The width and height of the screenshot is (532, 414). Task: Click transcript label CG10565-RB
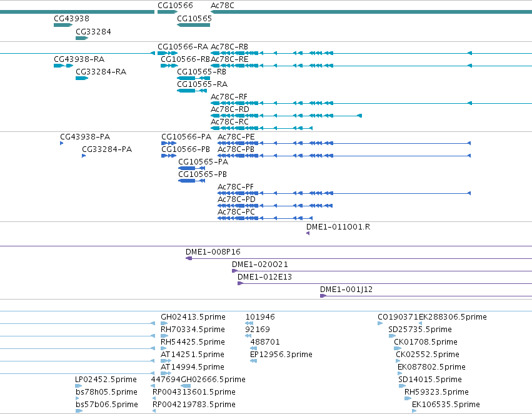tap(201, 71)
